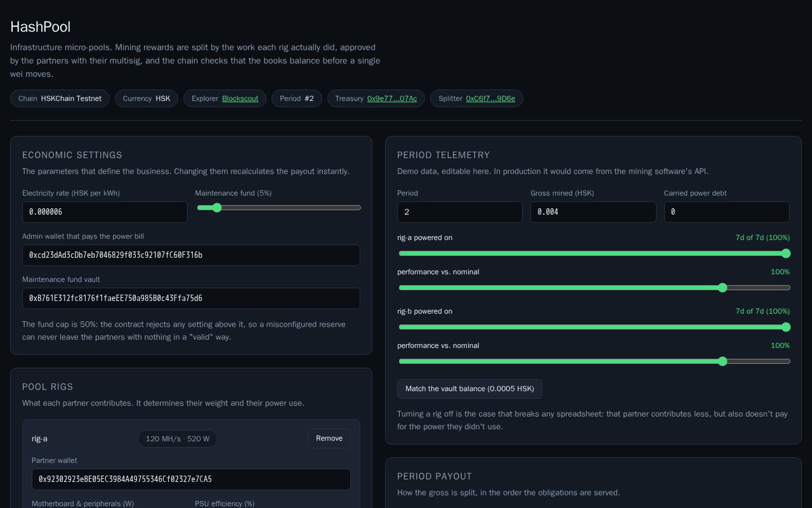The width and height of the screenshot is (812, 508).
Task: Click the Period Payout heading
Action: (435, 476)
